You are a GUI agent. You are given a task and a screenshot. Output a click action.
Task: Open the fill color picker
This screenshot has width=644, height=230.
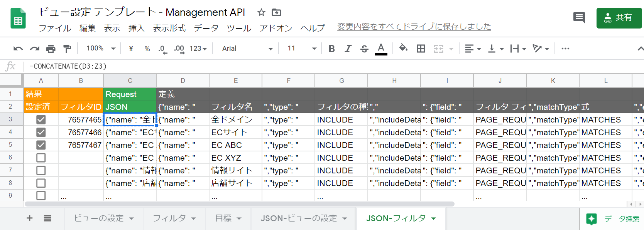click(403, 48)
